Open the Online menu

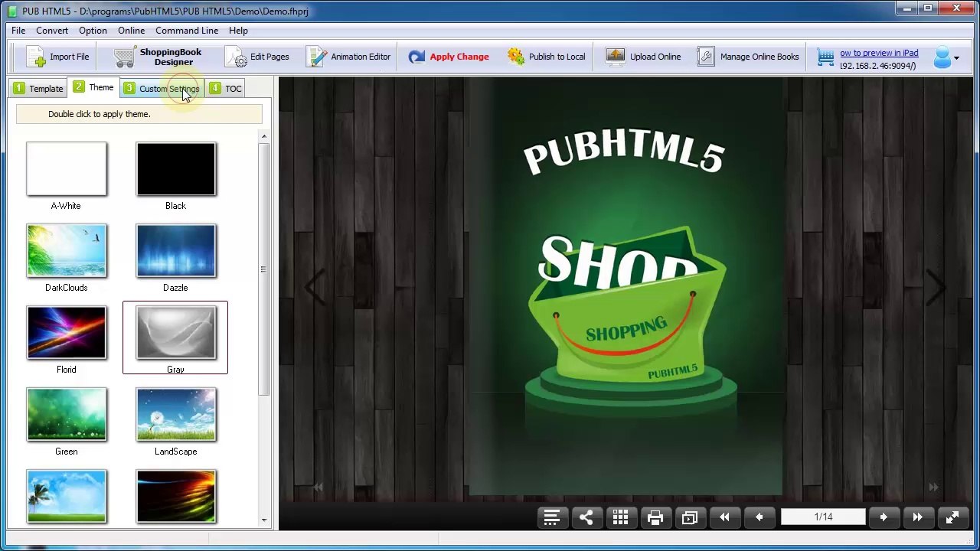click(x=131, y=31)
